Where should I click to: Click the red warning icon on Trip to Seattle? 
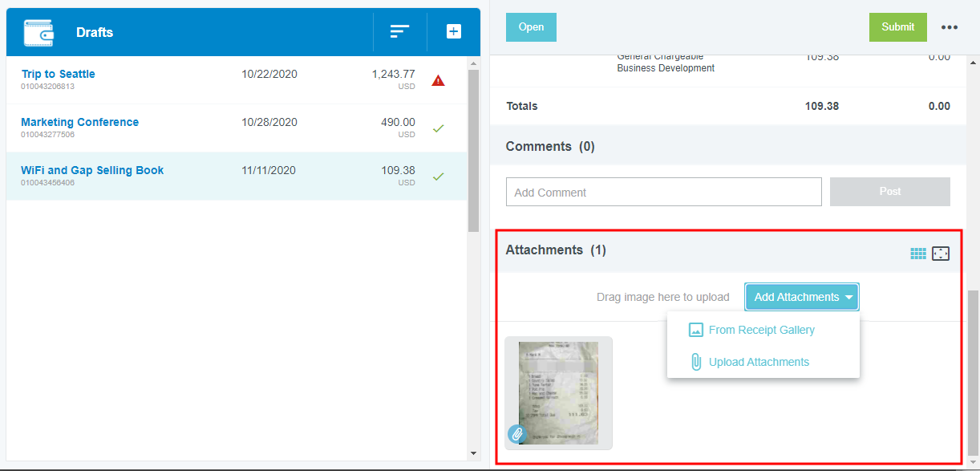438,80
